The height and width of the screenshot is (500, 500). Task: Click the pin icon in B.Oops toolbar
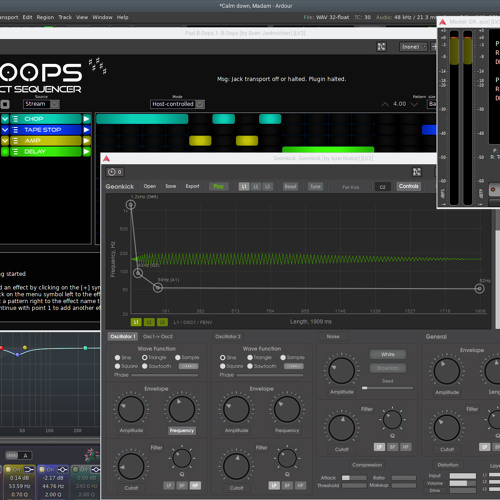(x=382, y=47)
